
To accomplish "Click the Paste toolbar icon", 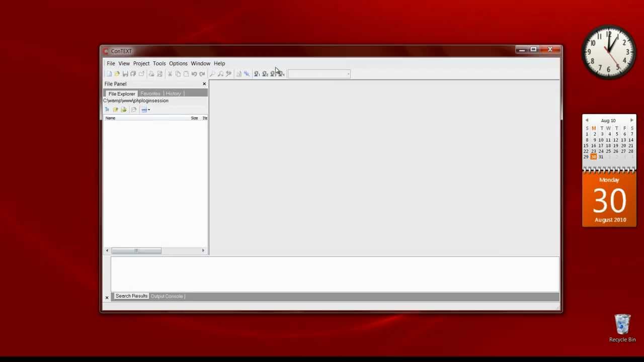I will tap(186, 74).
